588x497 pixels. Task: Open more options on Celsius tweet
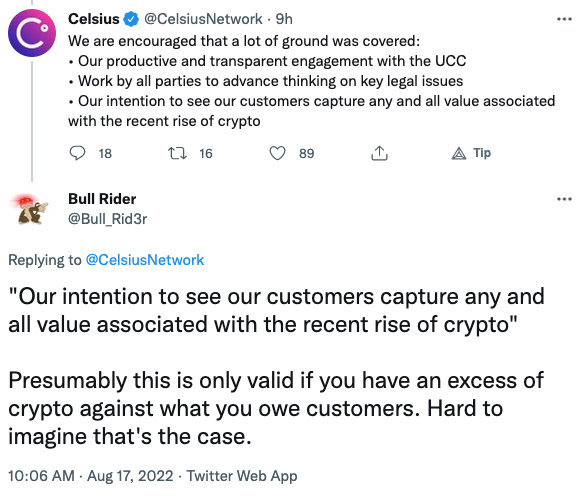(x=564, y=19)
